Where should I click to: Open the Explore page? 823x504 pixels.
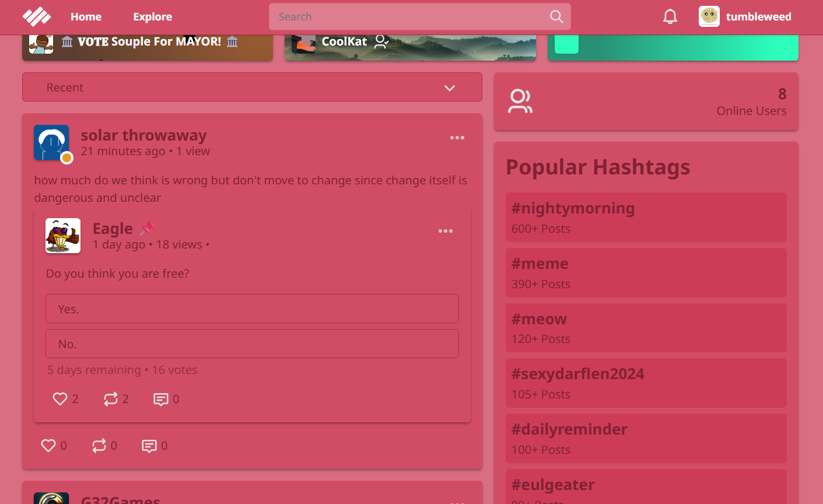(152, 17)
